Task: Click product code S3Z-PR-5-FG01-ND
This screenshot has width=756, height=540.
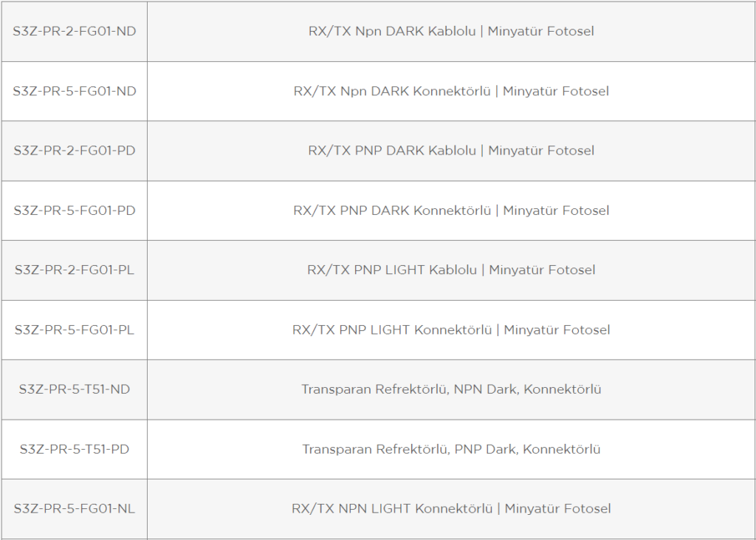Action: tap(75, 91)
